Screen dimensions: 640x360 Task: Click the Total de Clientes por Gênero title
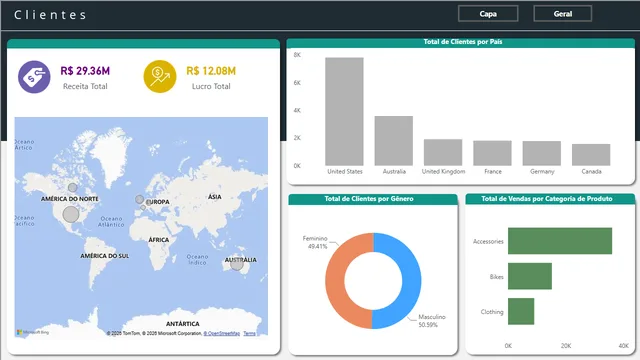point(369,199)
